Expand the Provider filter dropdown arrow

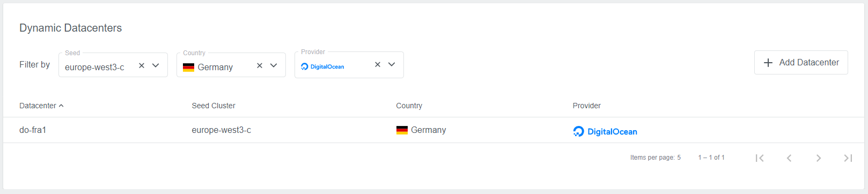392,64
